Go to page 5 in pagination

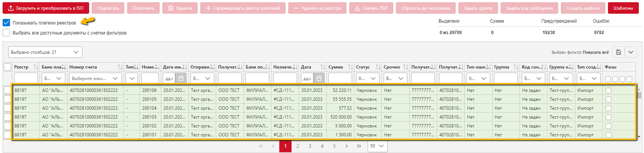click(334, 146)
